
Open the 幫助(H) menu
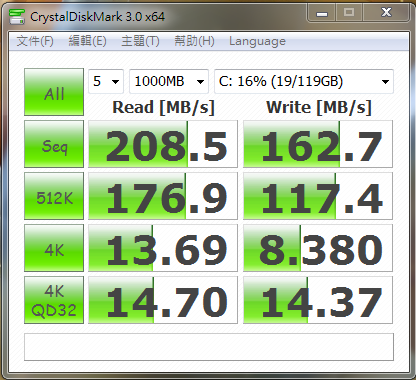click(194, 41)
